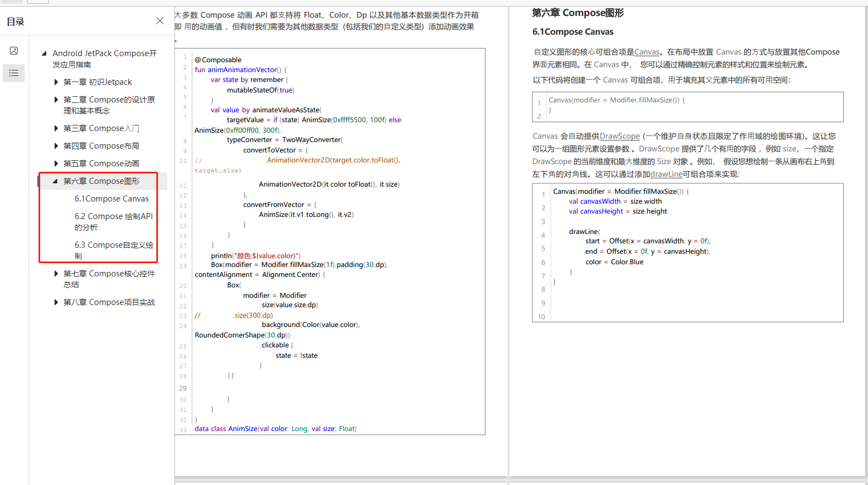Expand 第一章 初识Jetpack chapter arrow
This screenshot has height=485, width=868.
click(x=56, y=82)
